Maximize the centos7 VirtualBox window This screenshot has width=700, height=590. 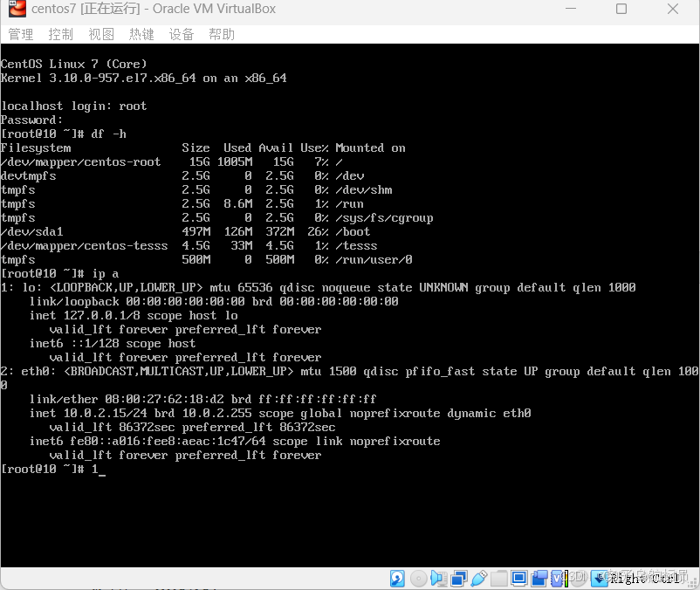621,9
